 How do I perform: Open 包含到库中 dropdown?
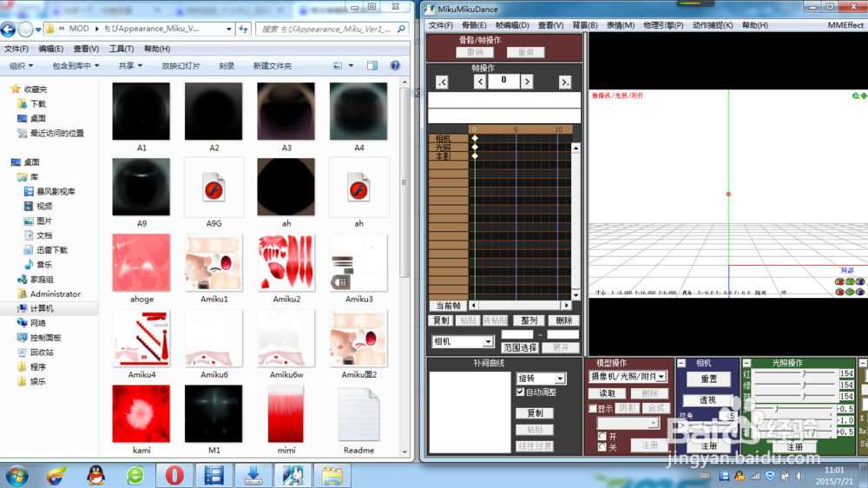tap(76, 65)
